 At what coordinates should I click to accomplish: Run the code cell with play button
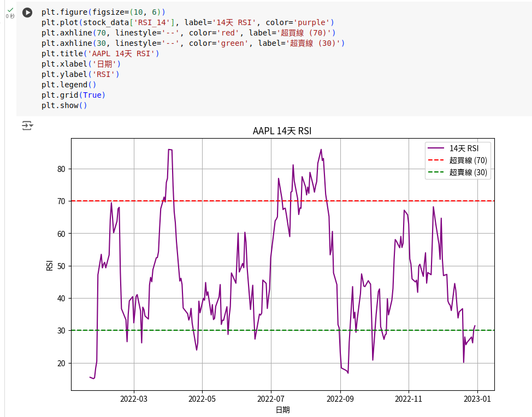(x=27, y=13)
